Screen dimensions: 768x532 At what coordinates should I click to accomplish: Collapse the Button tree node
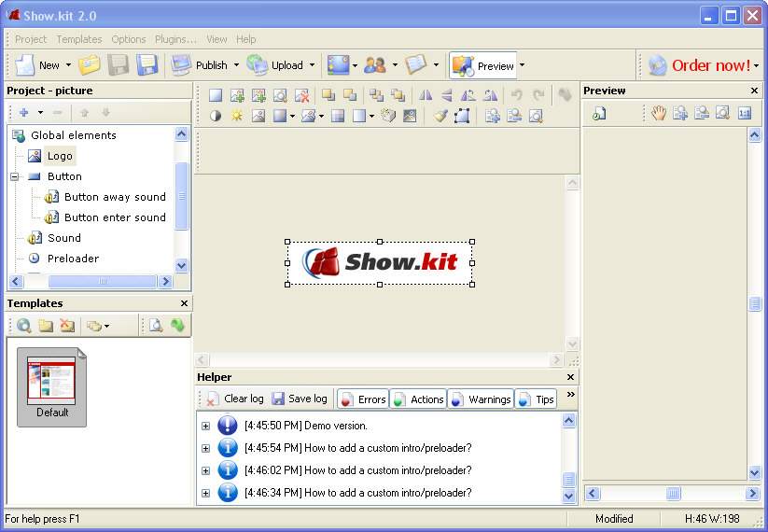point(15,176)
